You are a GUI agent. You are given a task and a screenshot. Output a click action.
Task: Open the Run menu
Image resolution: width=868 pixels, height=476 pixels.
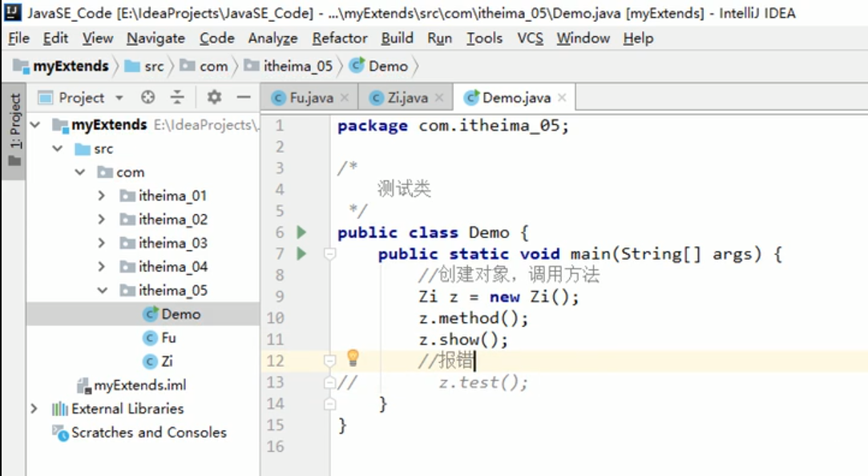(439, 38)
